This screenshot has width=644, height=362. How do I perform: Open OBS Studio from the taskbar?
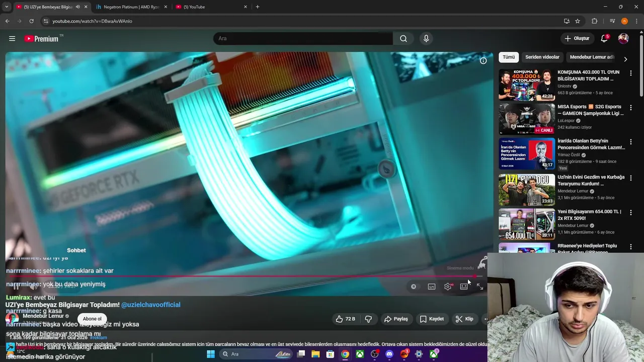coord(375,354)
